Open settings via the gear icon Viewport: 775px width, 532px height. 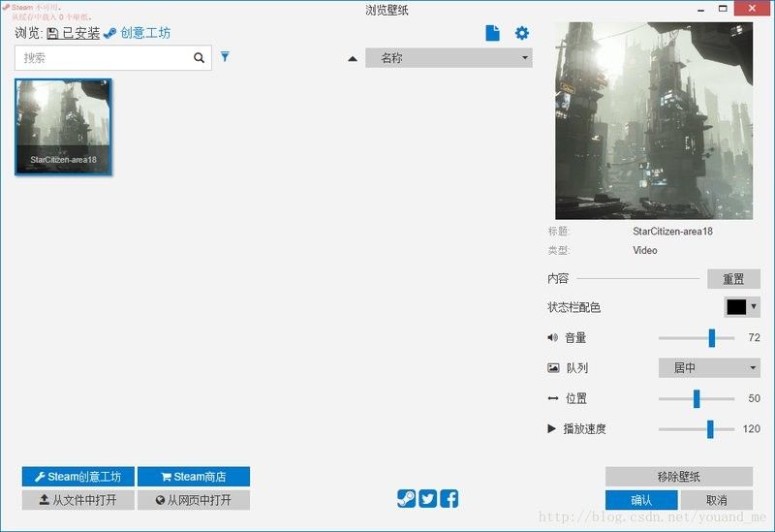click(x=522, y=33)
